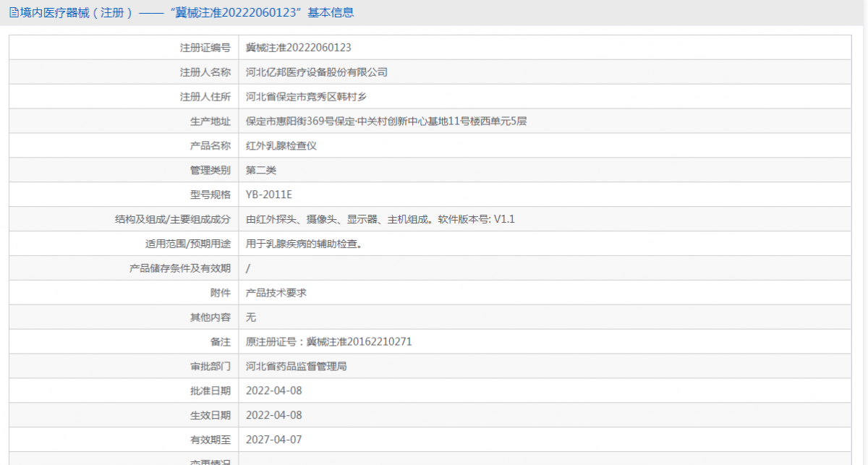Click the 其他内容 label

click(x=210, y=317)
